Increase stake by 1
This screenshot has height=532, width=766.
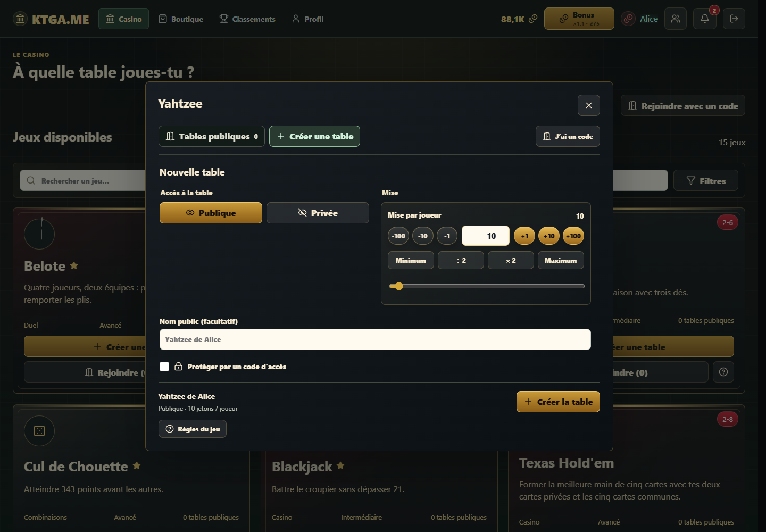coord(524,236)
